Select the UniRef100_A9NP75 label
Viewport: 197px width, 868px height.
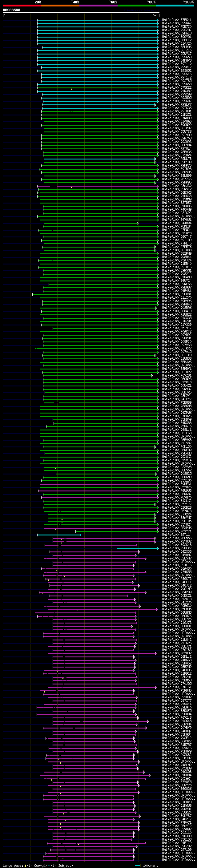click(176, 165)
